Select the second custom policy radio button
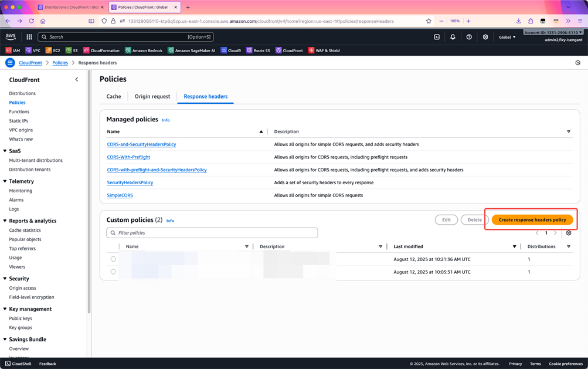 coord(113,272)
